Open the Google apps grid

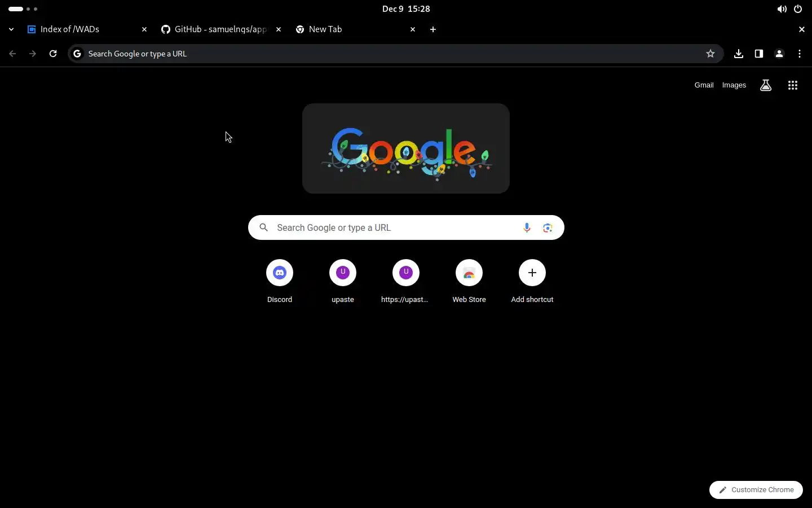(793, 85)
